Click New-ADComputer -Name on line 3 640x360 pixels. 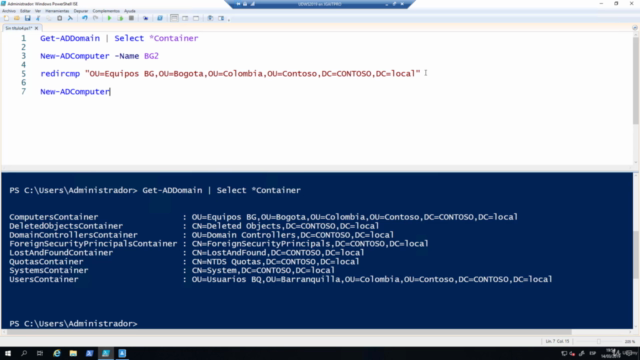(89, 56)
